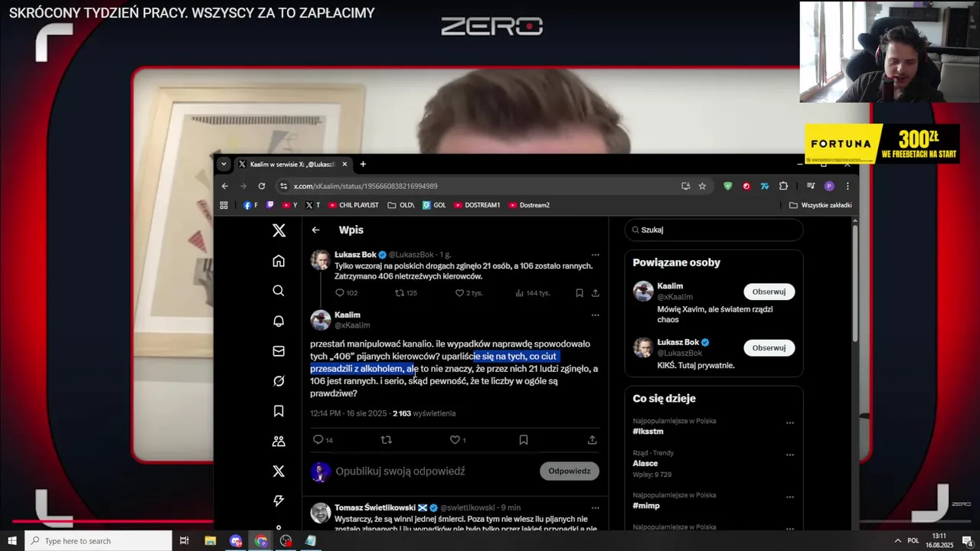This screenshot has height=551, width=980.
Task: Open Notifications bell in X sidebar
Action: coord(279,321)
